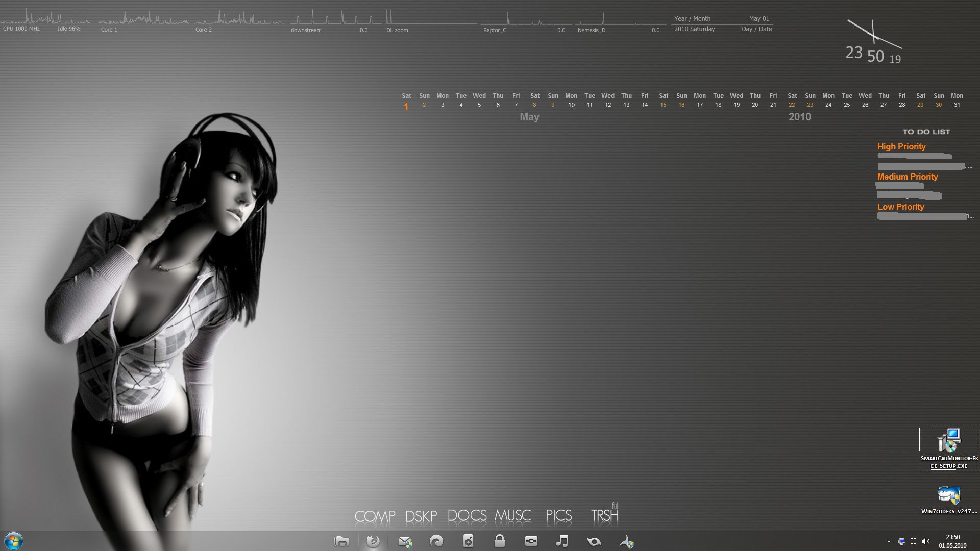Open the DOCS launcher shortcut
This screenshot has height=551, width=980.
(x=467, y=516)
